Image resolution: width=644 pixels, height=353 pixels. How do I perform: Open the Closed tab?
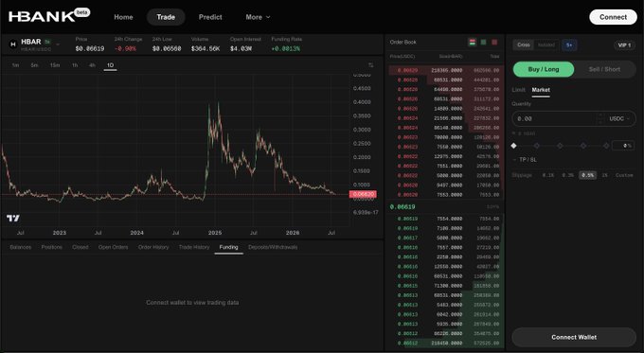(80, 247)
